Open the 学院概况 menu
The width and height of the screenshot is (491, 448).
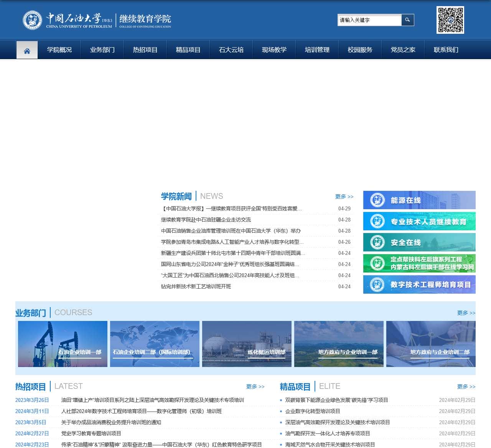(59, 50)
